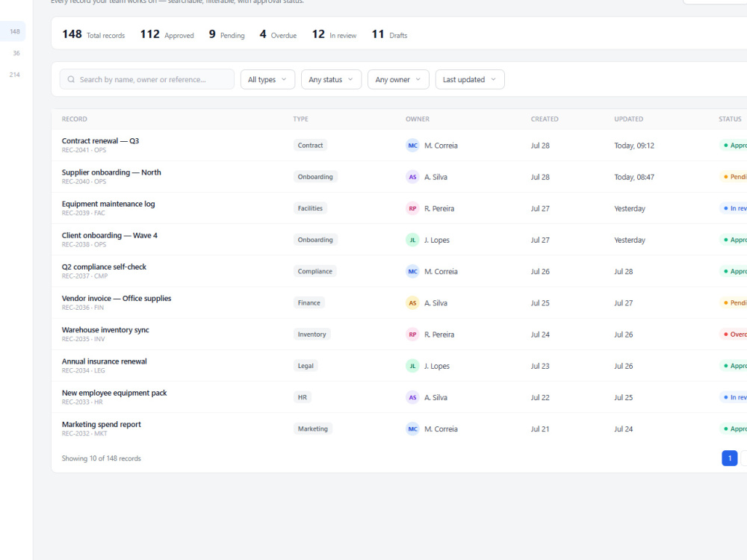
Task: Filter by 12 In review stat
Action: coord(334,35)
